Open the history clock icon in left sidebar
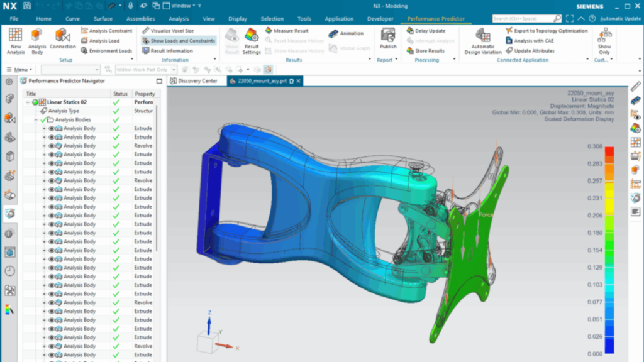This screenshot has width=644, height=362. coord(10,271)
